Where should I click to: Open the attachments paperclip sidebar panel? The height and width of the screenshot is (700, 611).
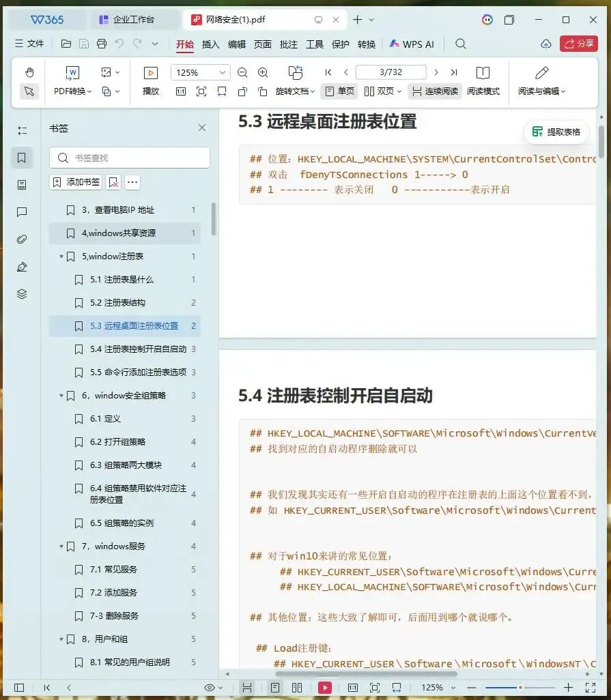pyautogui.click(x=21, y=239)
